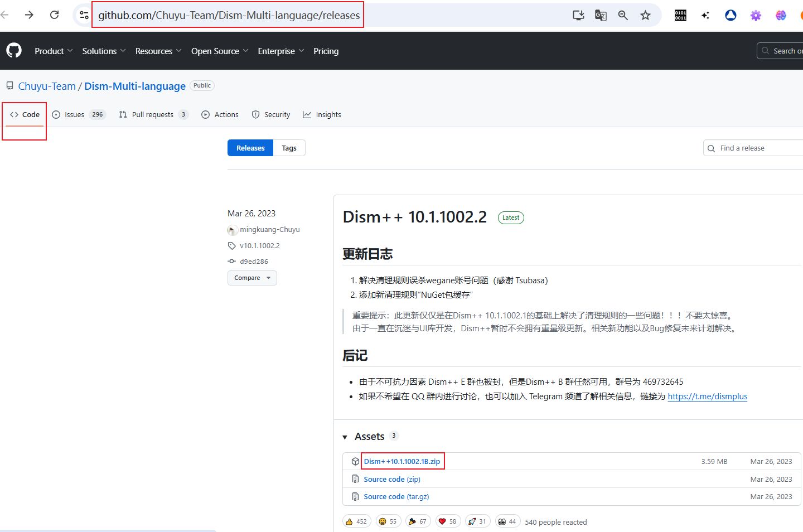The width and height of the screenshot is (803, 532).
Task: Bookmark this page with star icon
Action: coord(645,15)
